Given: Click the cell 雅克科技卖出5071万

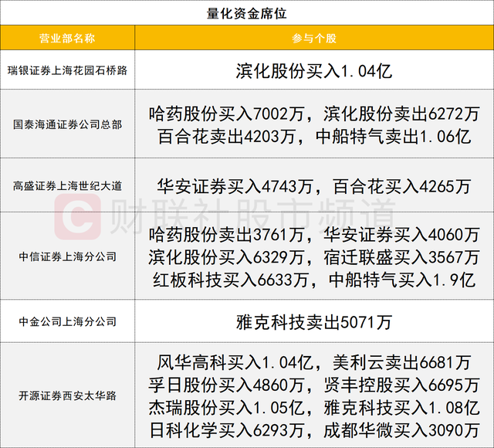Looking at the screenshot, I should (x=314, y=322).
